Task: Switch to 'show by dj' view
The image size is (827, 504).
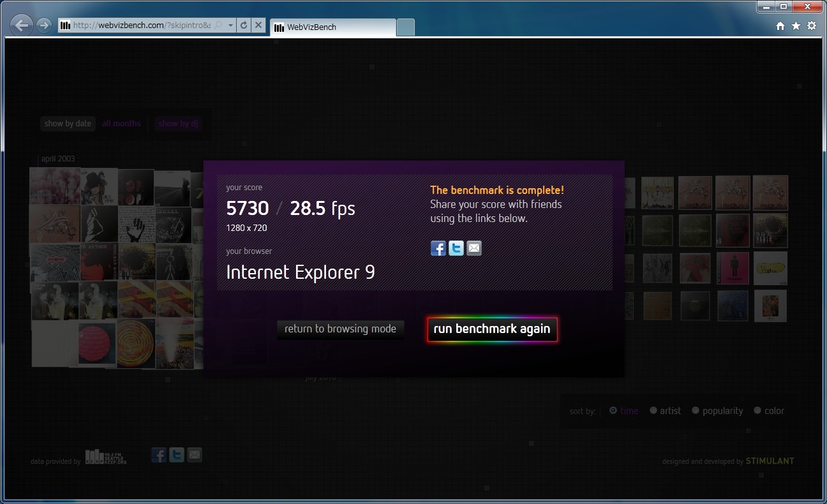Action: click(x=179, y=123)
